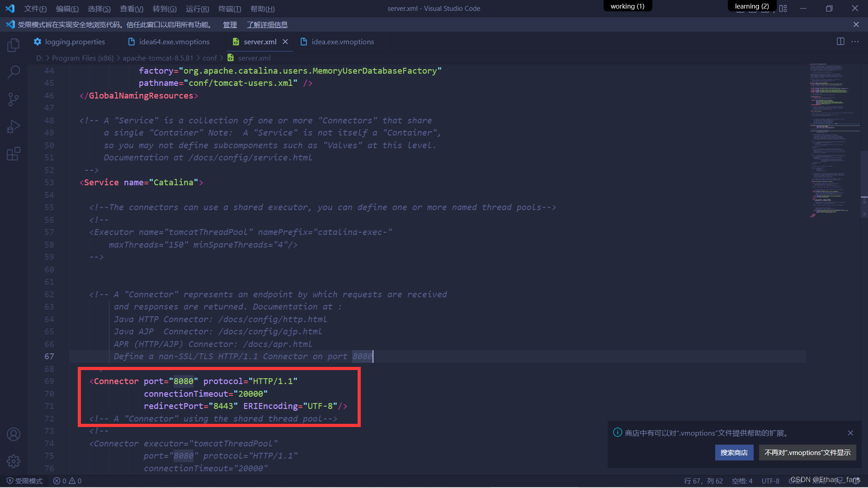Click line number 69 in the gutter
The height and width of the screenshot is (488, 868).
pyautogui.click(x=49, y=381)
